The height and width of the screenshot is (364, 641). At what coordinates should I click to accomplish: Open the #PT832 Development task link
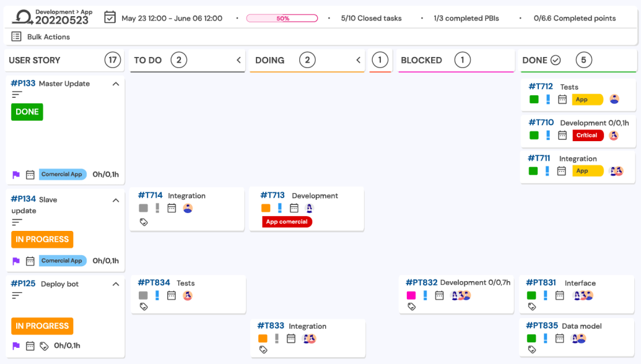point(421,282)
